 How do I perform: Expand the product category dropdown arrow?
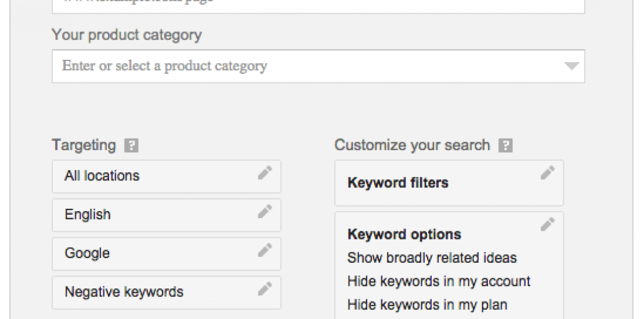pyautogui.click(x=571, y=66)
